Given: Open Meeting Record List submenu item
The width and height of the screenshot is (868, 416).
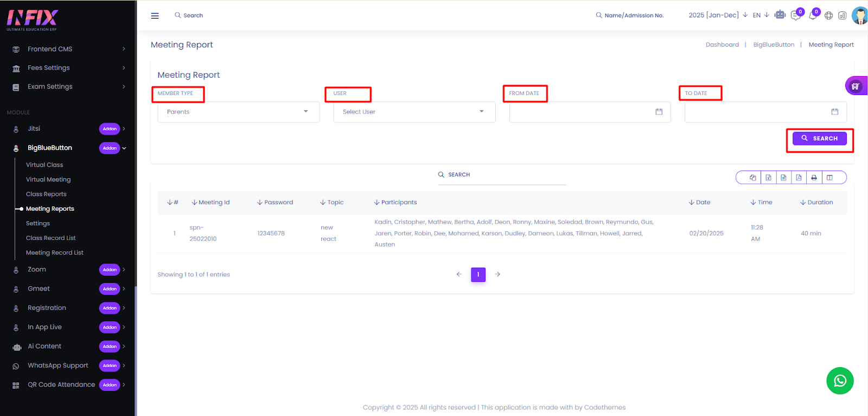Looking at the screenshot, I should 55,253.
